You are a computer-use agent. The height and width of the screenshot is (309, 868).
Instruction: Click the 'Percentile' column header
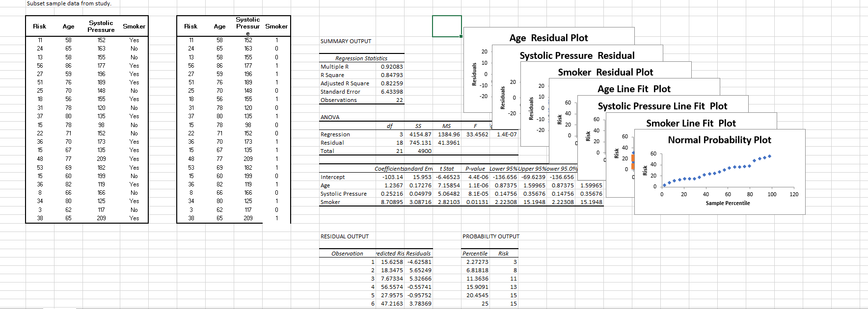[475, 254]
